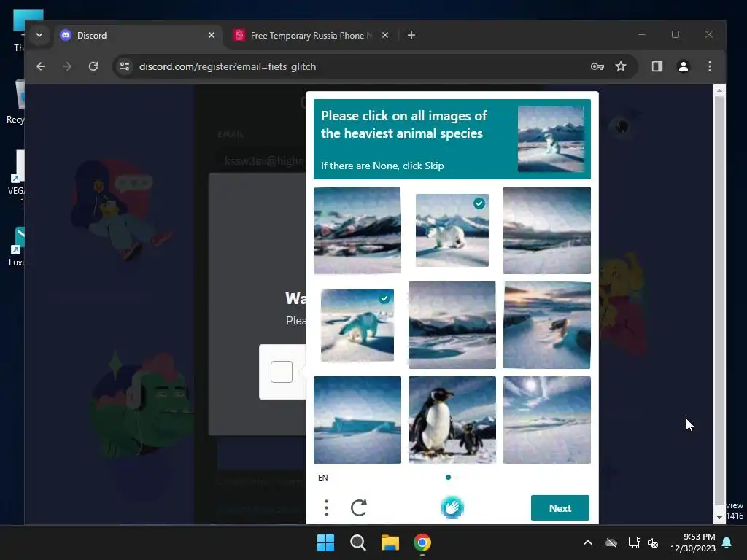Open the notification bell icon

point(727,542)
